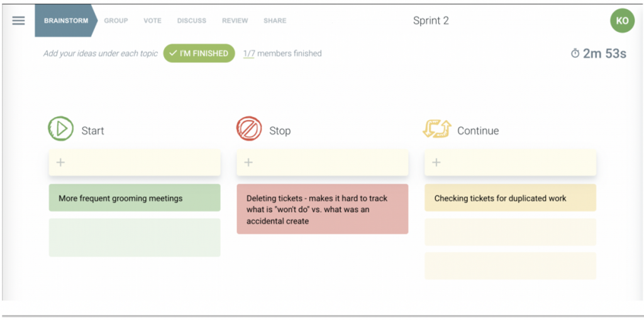The width and height of the screenshot is (644, 320).
Task: Click the plus icon under Stop
Action: pyautogui.click(x=248, y=163)
